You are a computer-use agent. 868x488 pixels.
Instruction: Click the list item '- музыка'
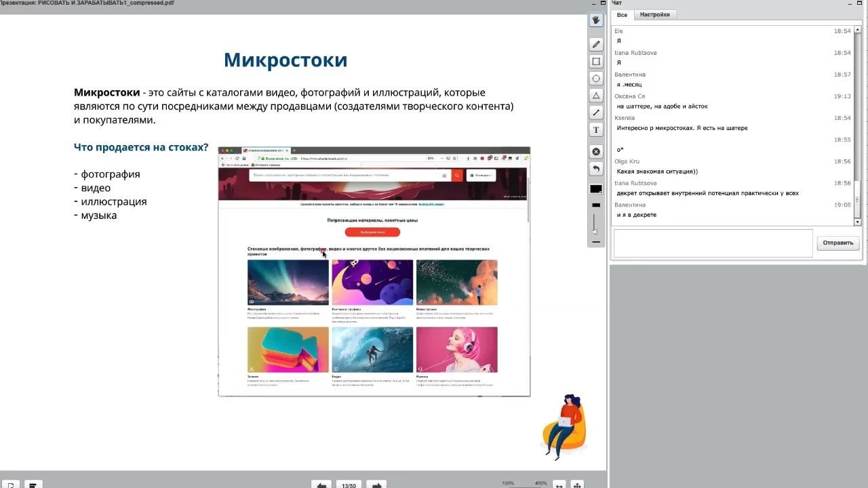pyautogui.click(x=96, y=216)
